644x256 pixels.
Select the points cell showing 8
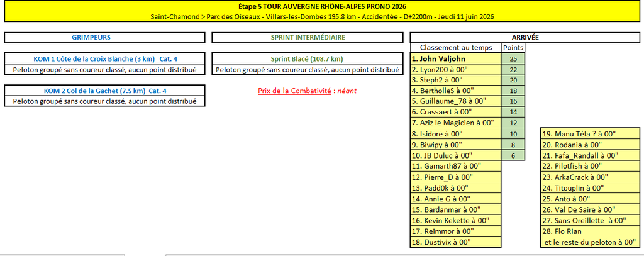click(513, 145)
